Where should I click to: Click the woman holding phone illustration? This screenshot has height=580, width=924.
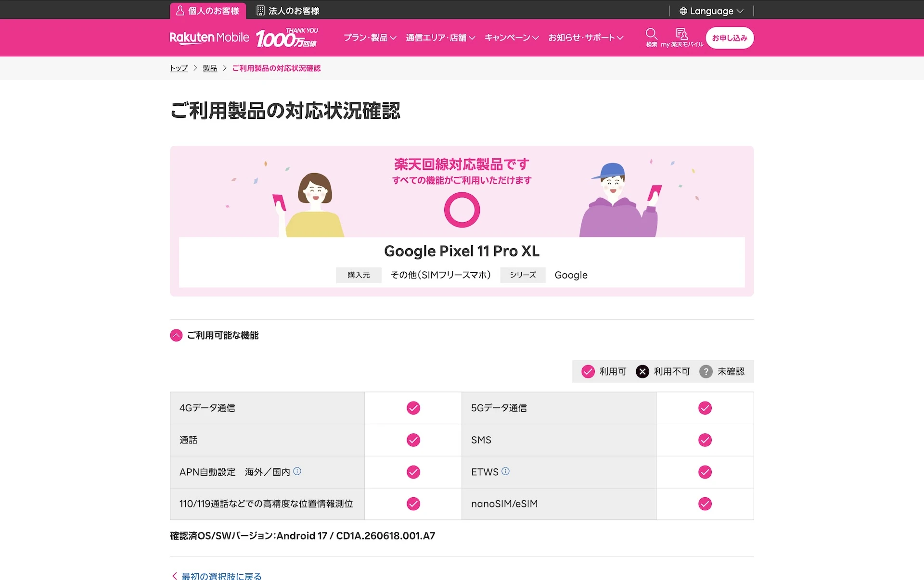click(x=308, y=205)
